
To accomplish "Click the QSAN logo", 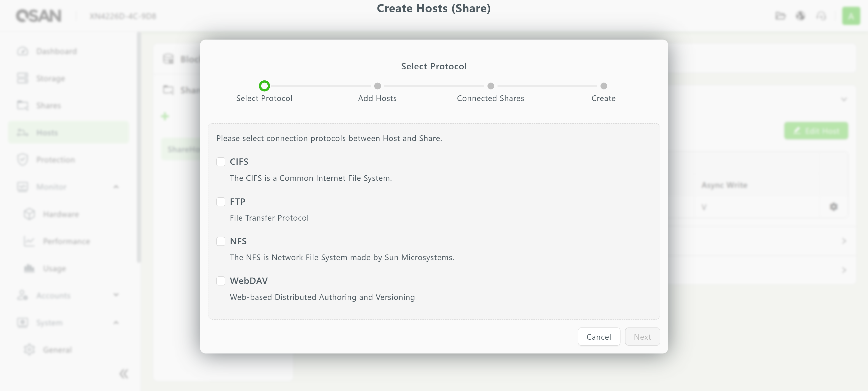I will (x=39, y=16).
